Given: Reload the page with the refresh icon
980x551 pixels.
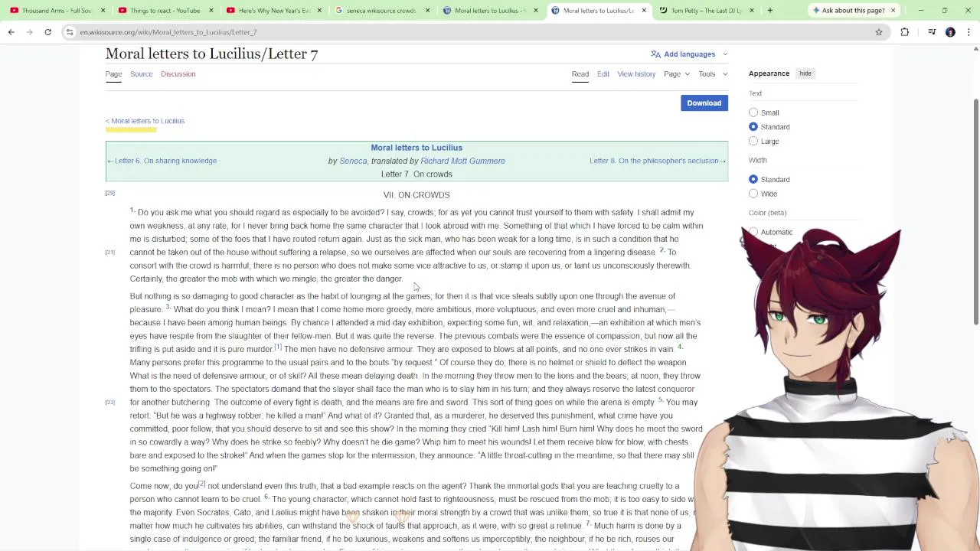Looking at the screenshot, I should tap(47, 32).
